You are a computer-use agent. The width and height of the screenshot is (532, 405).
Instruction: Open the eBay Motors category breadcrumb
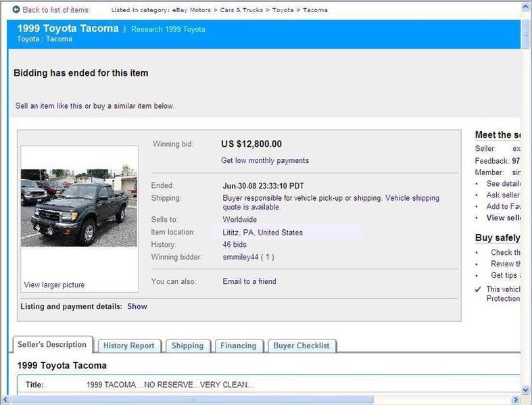pos(191,10)
